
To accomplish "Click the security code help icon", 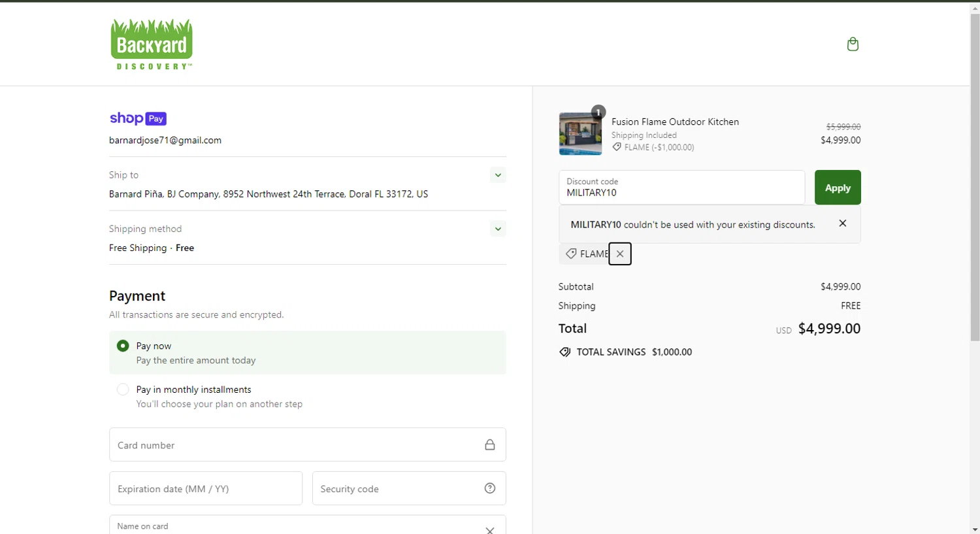I will point(490,488).
